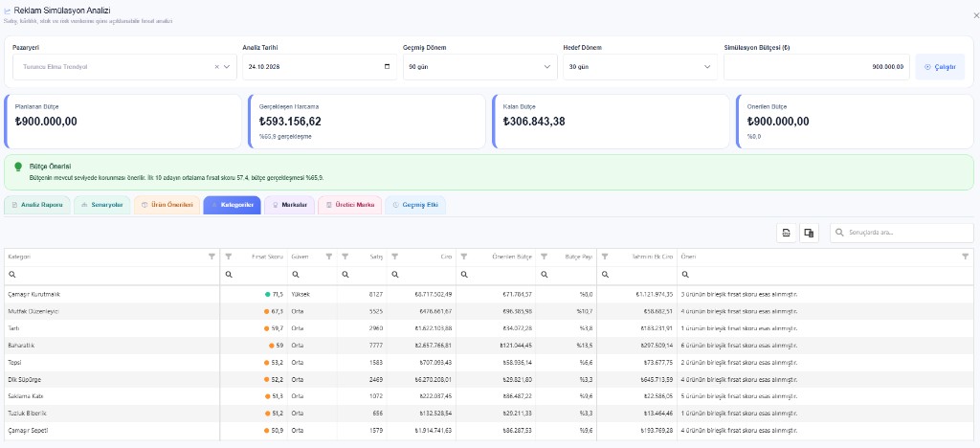
Task: Click the Planlanan Bütçe ₺900.000,00 card
Action: click(122, 122)
